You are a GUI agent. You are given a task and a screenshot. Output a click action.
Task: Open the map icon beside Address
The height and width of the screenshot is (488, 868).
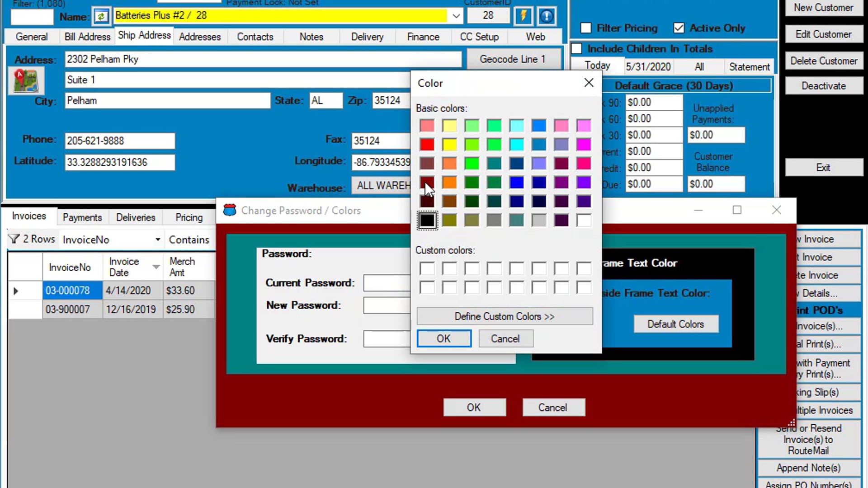click(26, 81)
